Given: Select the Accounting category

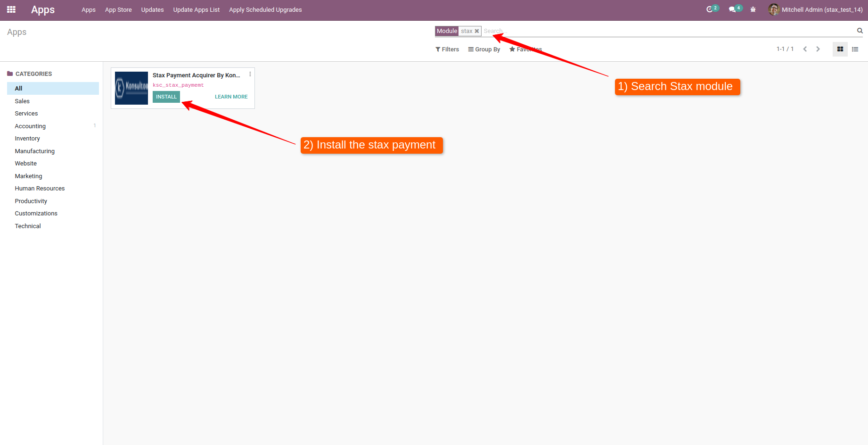Looking at the screenshot, I should pyautogui.click(x=53, y=126).
